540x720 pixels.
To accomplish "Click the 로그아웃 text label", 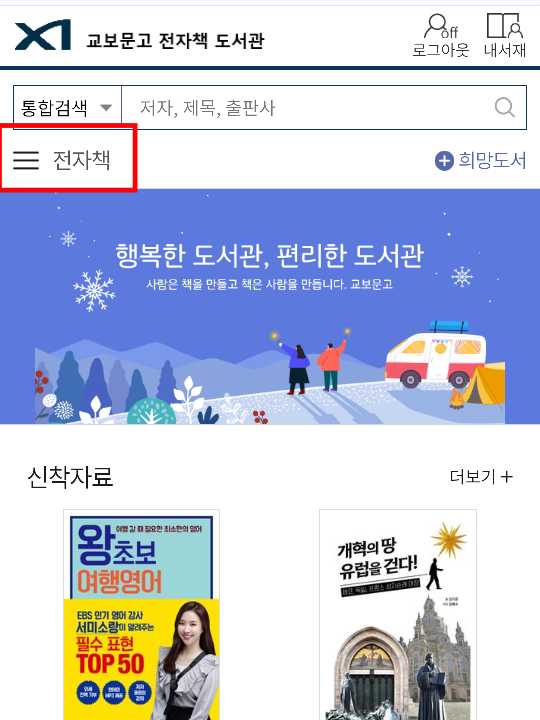I will pos(440,50).
